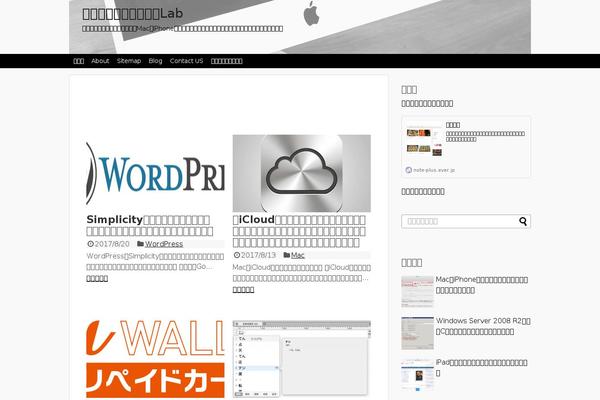
Task: Click the Apple logo in header
Action: pyautogui.click(x=311, y=13)
